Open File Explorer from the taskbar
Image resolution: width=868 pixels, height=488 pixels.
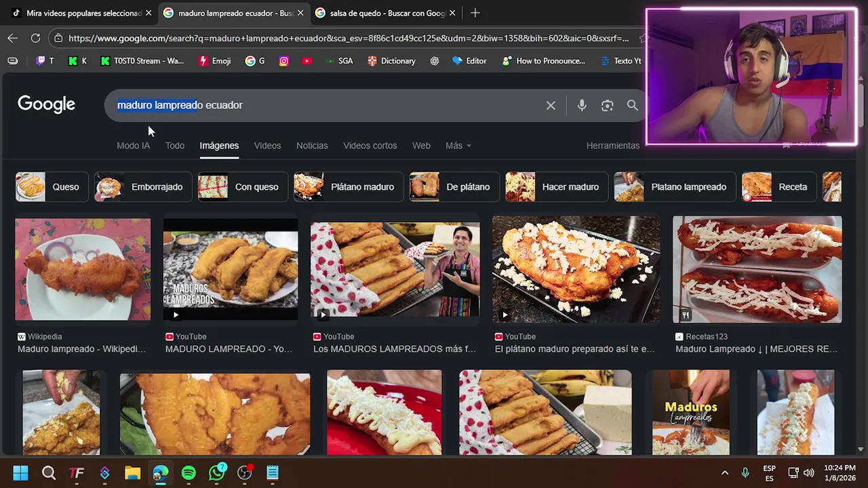coord(132,472)
